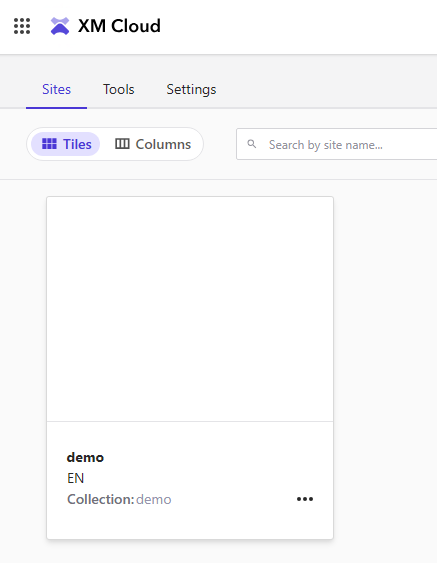Image resolution: width=437 pixels, height=563 pixels.
Task: Open the app switcher grid icon
Action: (x=22, y=26)
